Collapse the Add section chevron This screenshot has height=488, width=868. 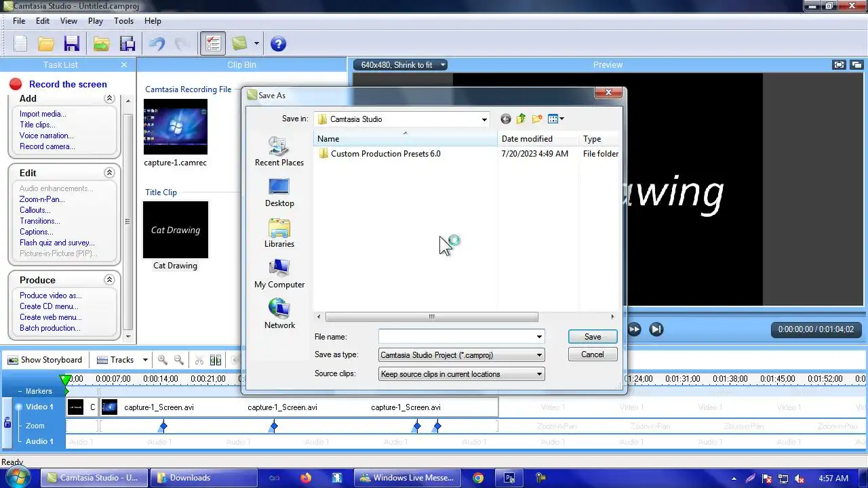pyautogui.click(x=109, y=98)
